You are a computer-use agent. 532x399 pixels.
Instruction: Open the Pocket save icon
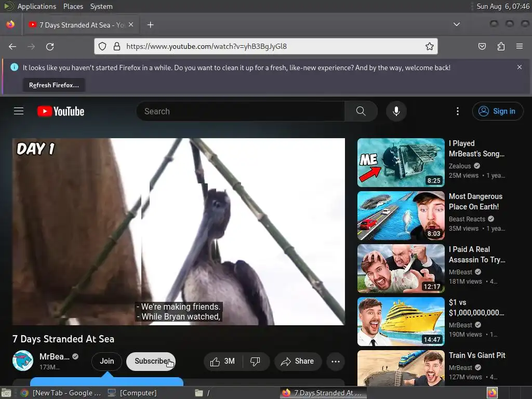click(x=482, y=46)
